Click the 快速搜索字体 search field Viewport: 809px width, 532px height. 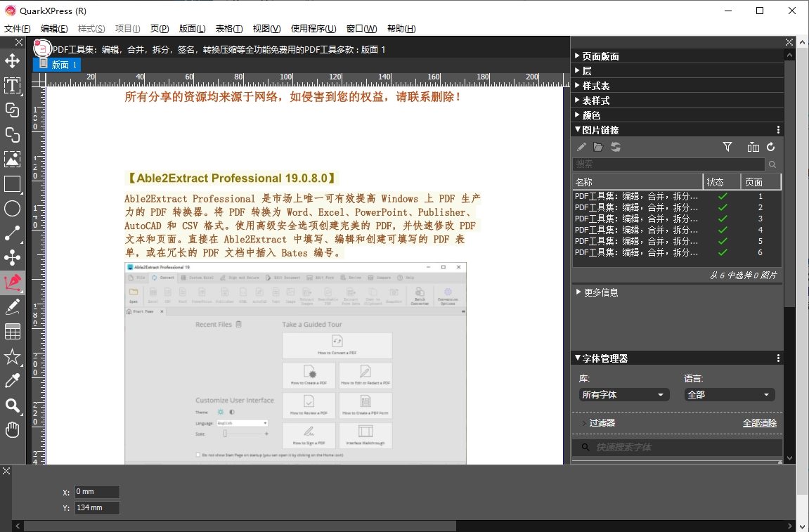pyautogui.click(x=677, y=448)
